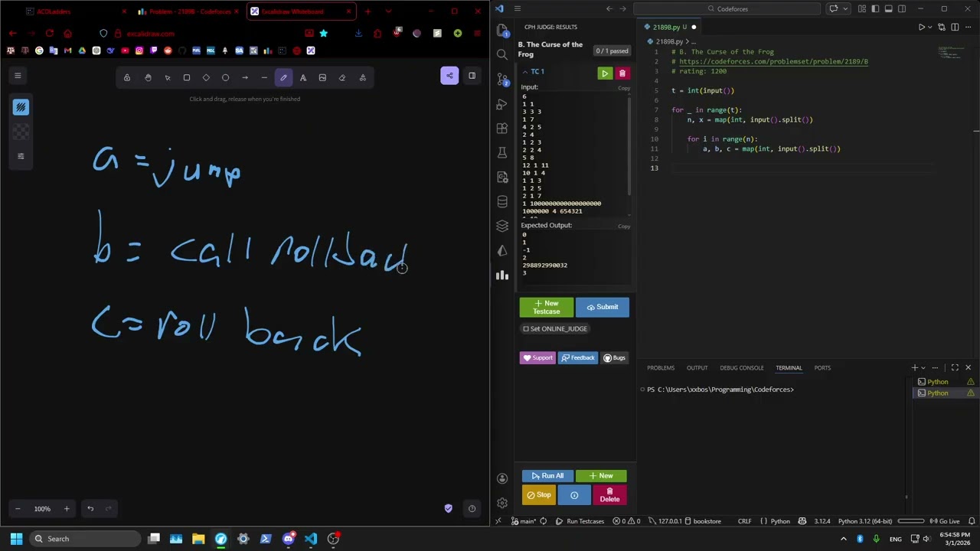Screen dimensions: 980x551
Task: Switch to the DEBUG CONSOLE panel tab
Action: (x=741, y=368)
